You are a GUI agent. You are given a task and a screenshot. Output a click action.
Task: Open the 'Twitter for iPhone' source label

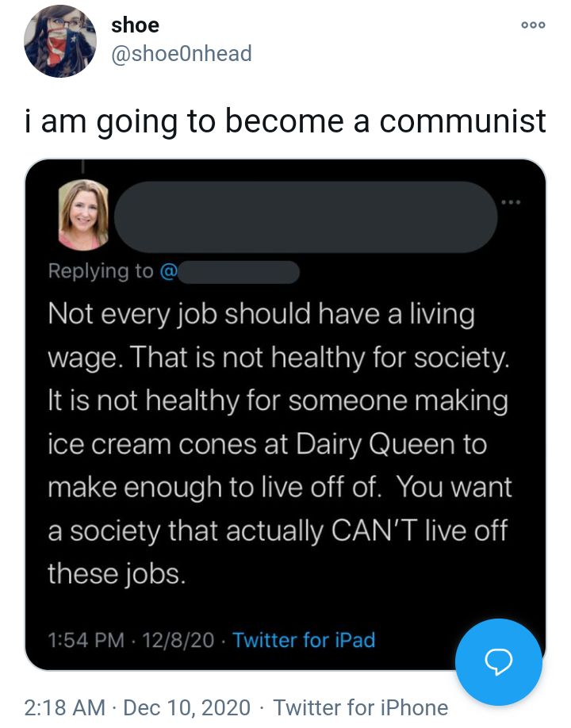pyautogui.click(x=361, y=707)
